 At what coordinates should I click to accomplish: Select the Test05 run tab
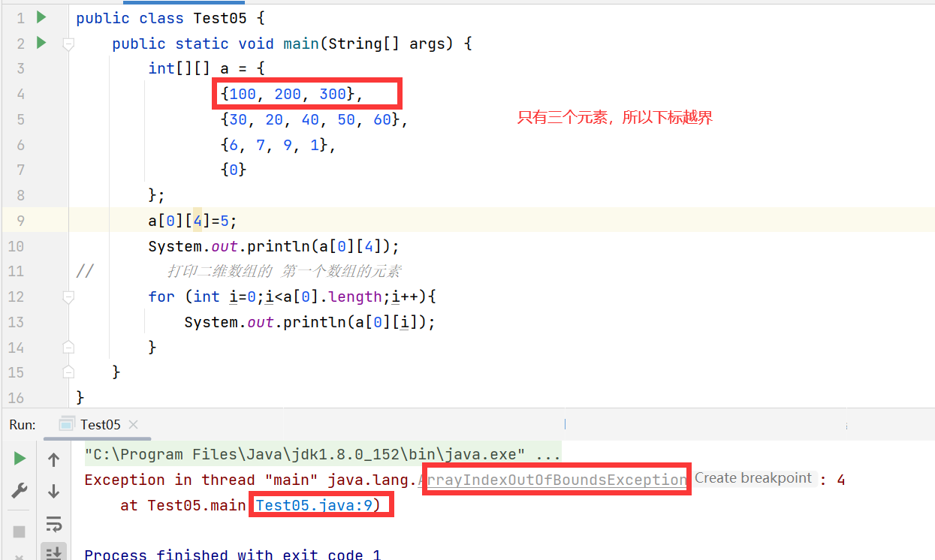(x=100, y=425)
